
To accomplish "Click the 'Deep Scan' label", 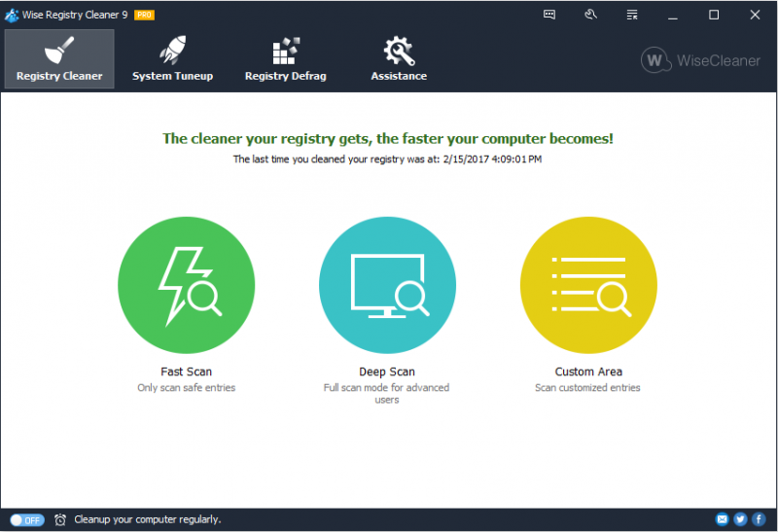I will tap(387, 372).
